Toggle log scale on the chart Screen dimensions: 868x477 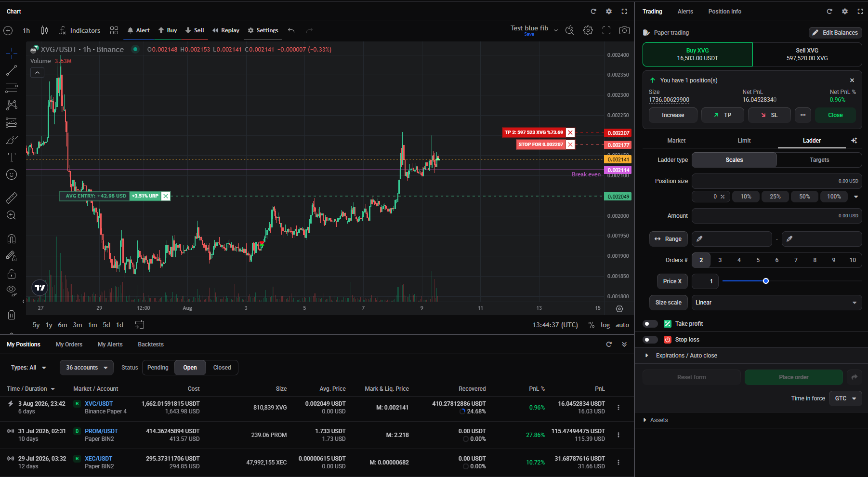605,325
